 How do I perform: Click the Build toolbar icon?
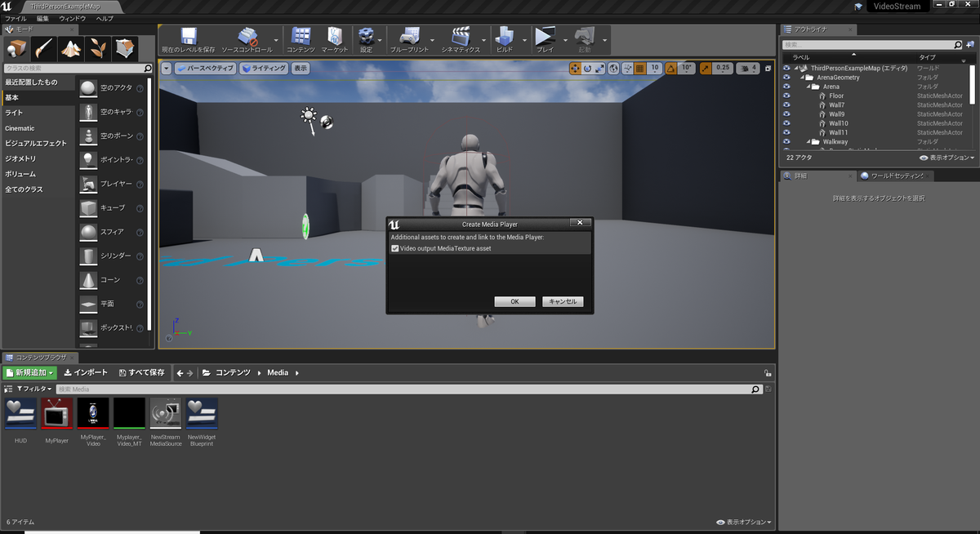pyautogui.click(x=505, y=40)
